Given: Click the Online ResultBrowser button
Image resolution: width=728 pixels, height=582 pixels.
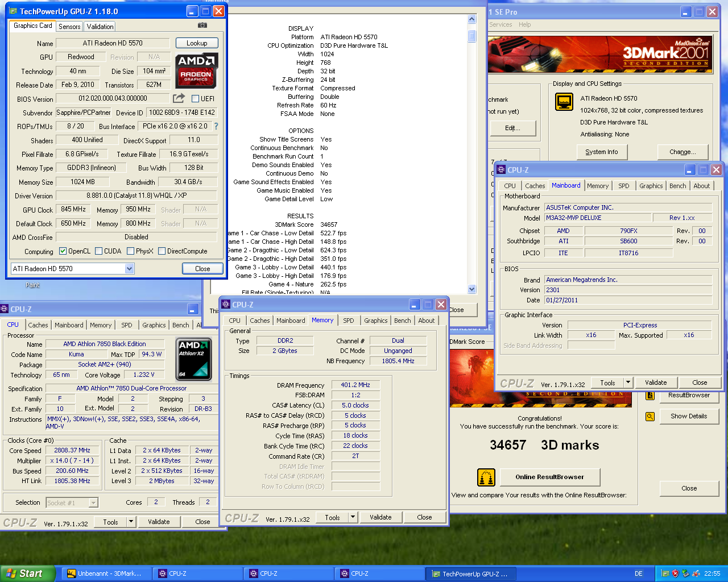Looking at the screenshot, I should click(x=549, y=477).
